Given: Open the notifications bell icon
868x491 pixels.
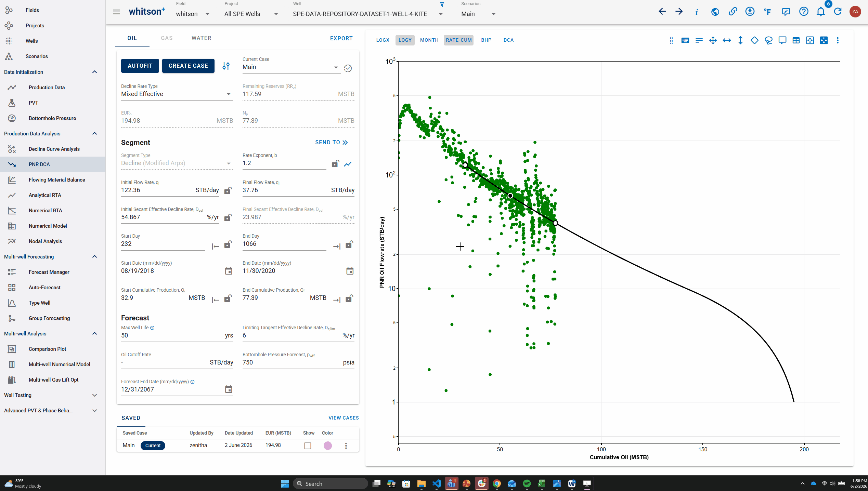Looking at the screenshot, I should click(x=820, y=12).
